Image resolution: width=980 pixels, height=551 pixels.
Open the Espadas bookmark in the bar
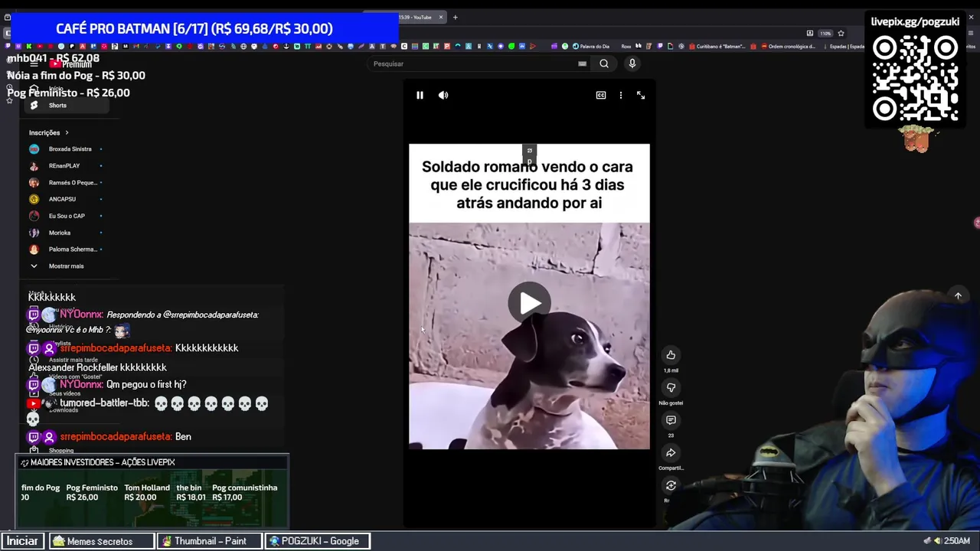tap(847, 46)
